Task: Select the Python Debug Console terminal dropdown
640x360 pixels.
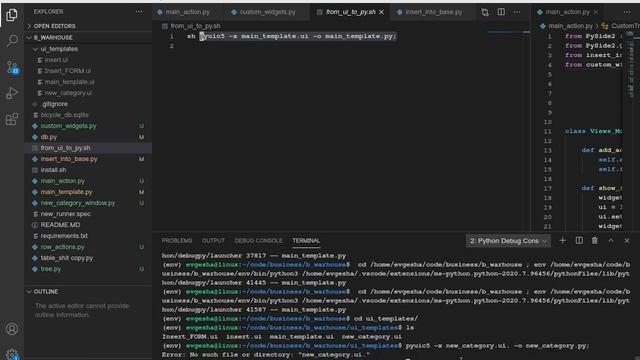Action: click(x=508, y=241)
